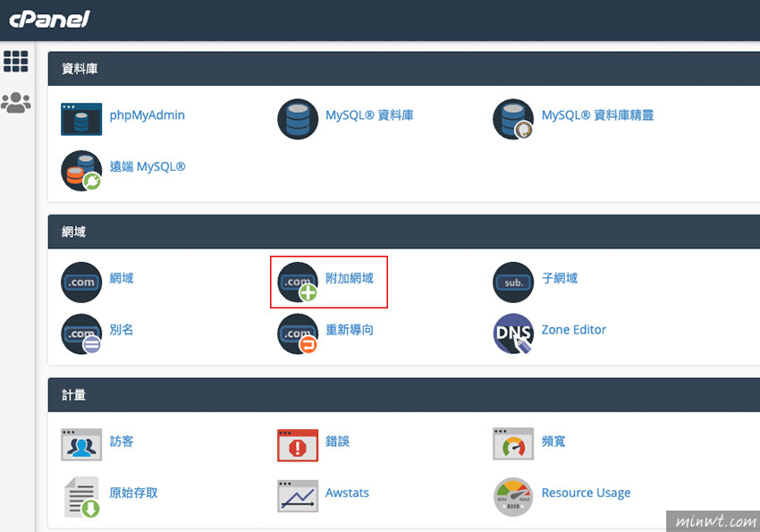Open the Awstats link
The height and width of the screenshot is (532, 760).
point(347,493)
